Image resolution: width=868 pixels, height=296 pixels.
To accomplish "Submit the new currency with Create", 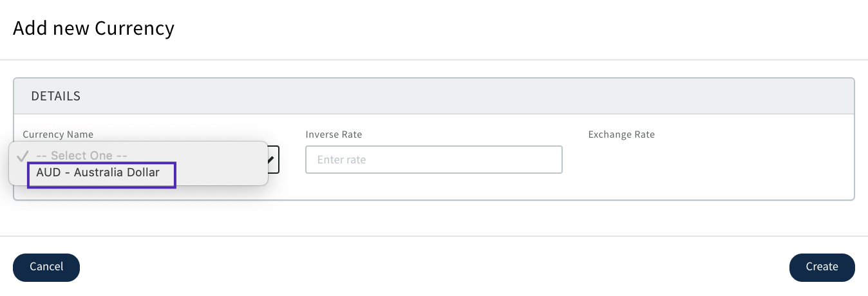I will tap(822, 267).
